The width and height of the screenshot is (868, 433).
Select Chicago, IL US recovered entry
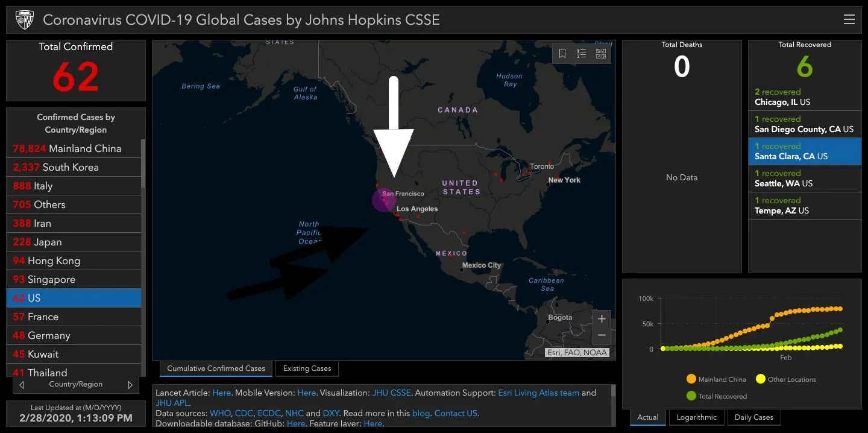pos(804,97)
